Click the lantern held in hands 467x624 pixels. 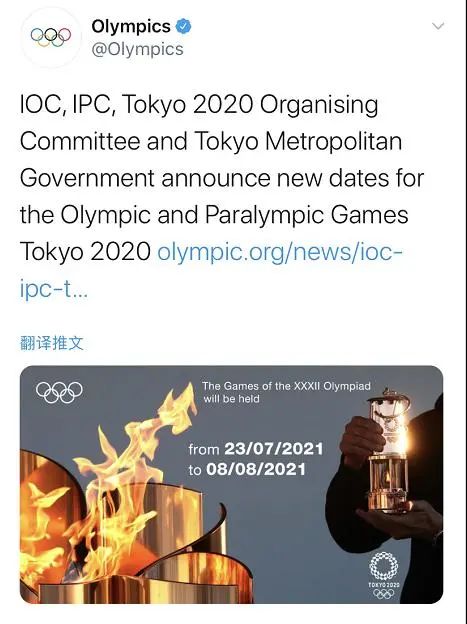click(x=388, y=450)
